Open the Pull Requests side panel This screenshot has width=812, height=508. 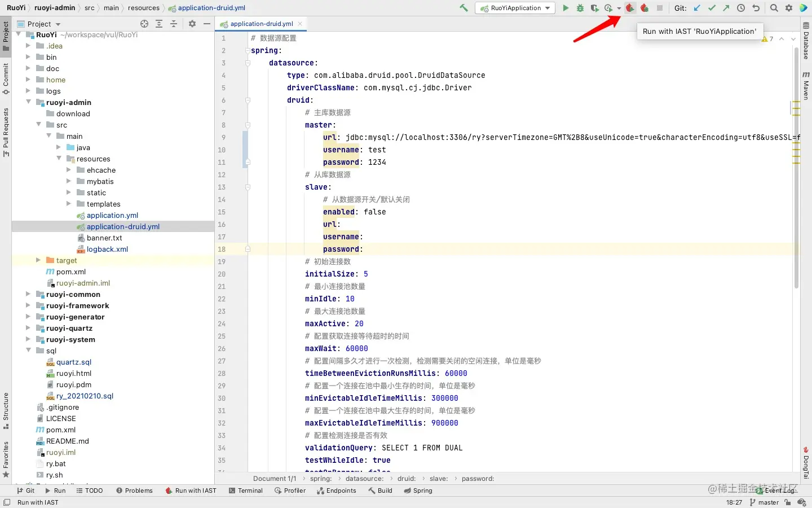tap(6, 132)
